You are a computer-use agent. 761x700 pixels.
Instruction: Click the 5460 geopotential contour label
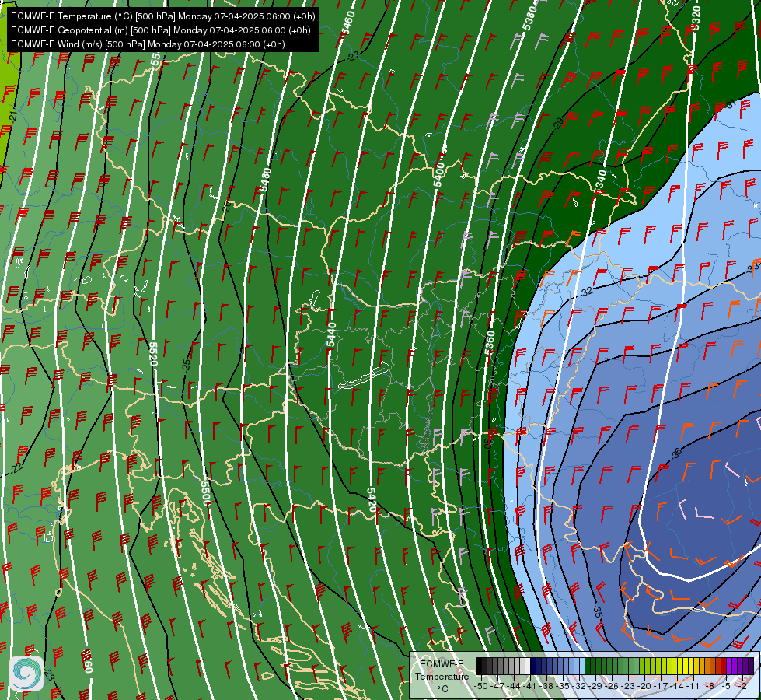[348, 23]
